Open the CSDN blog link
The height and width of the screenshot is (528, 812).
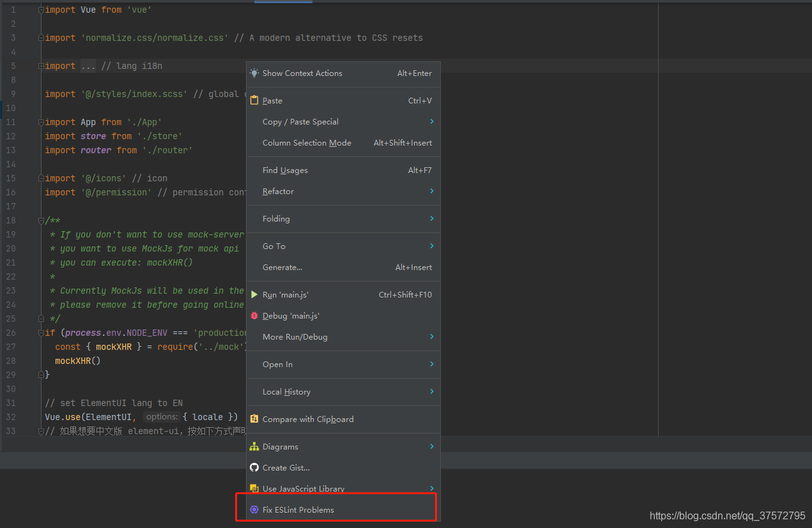(726, 515)
